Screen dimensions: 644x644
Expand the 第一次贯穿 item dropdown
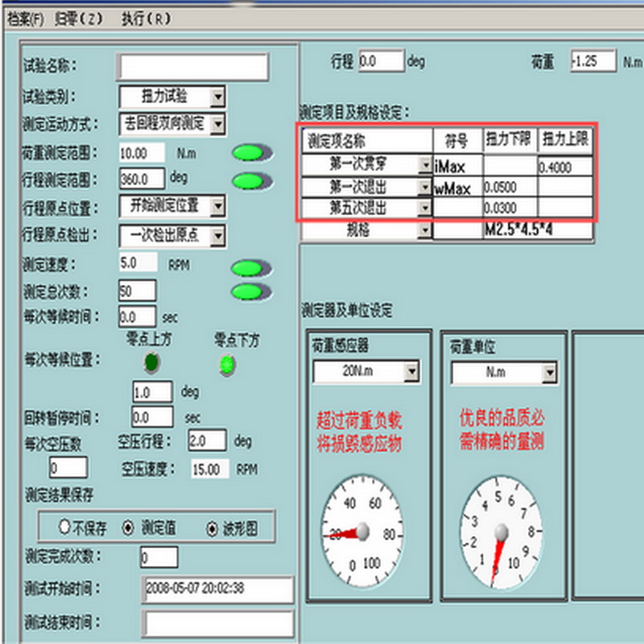coord(425,166)
